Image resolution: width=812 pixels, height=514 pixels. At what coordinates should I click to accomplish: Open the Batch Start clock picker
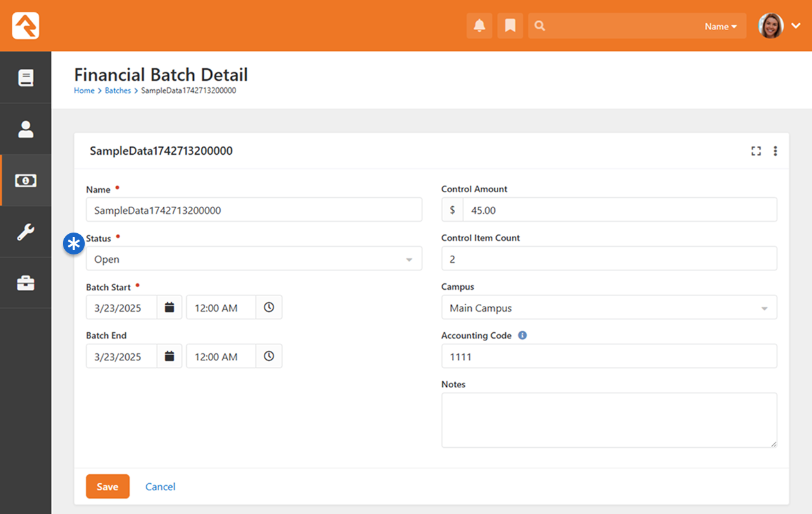click(269, 308)
